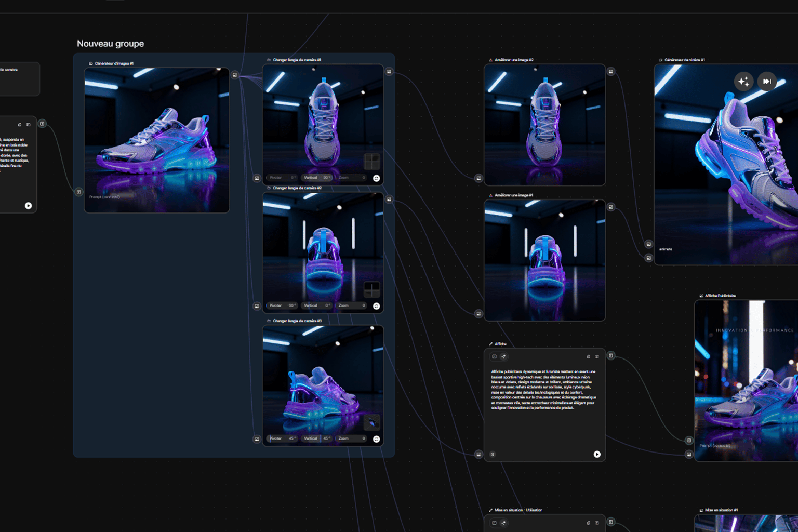Expand the Mise en situation - Utilisation editor
Screen dimensions: 798x532
click(x=597, y=523)
